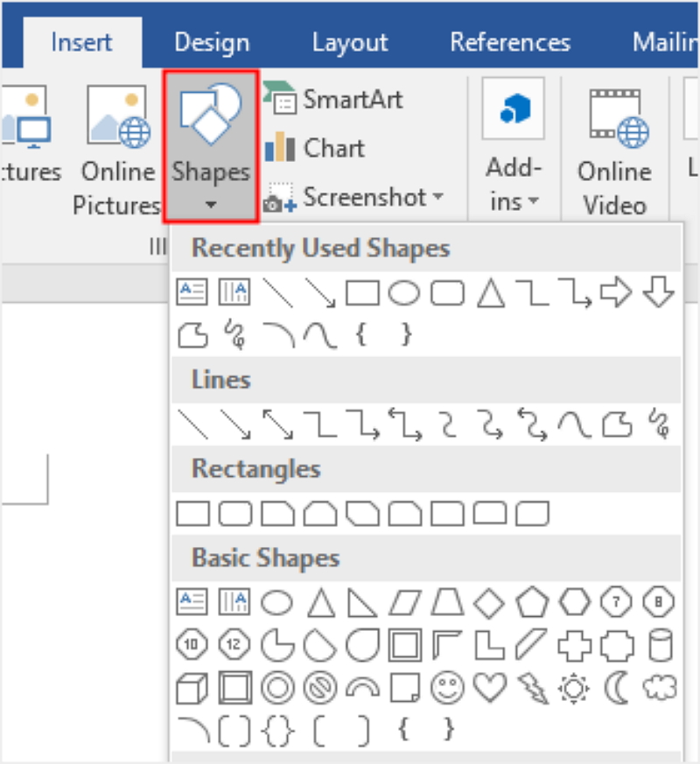Pick the down arrow in Recently Used
This screenshot has width=700, height=764.
(659, 293)
